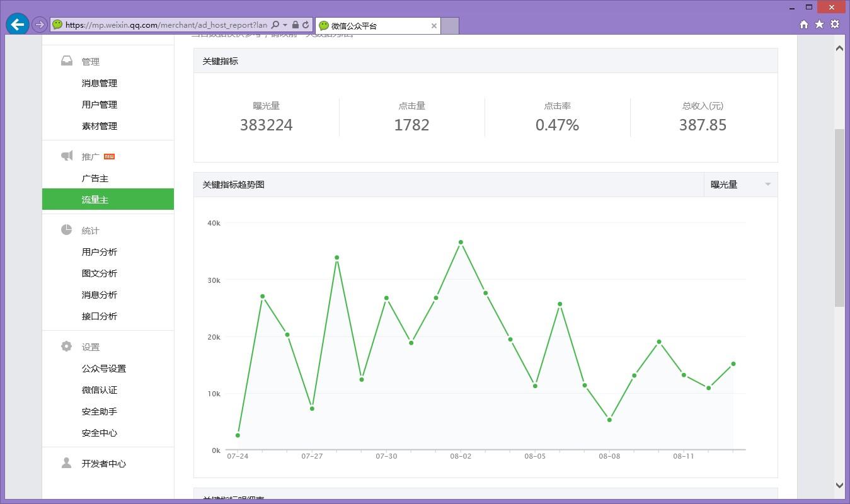850x504 pixels.
Task: Click the 07-24 first data point
Action: point(238,435)
